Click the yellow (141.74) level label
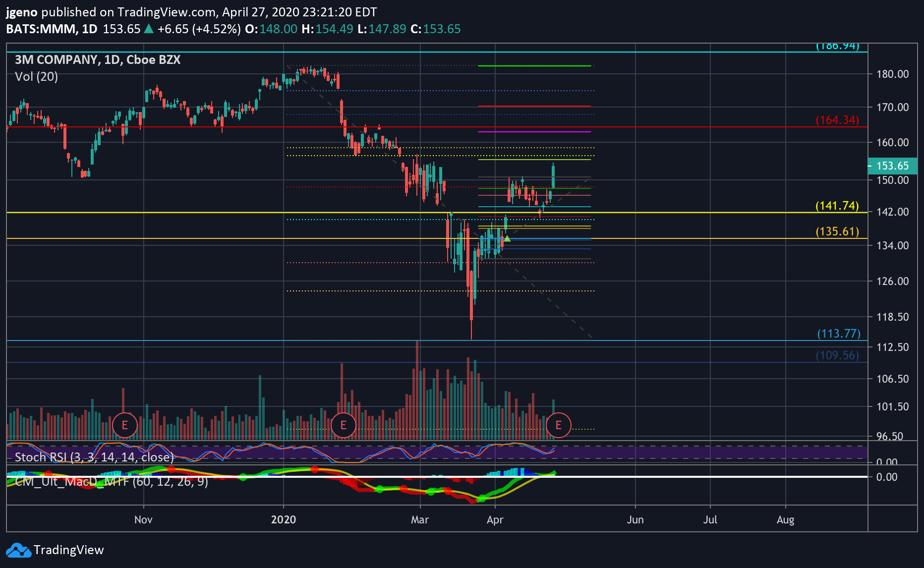 pyautogui.click(x=837, y=206)
